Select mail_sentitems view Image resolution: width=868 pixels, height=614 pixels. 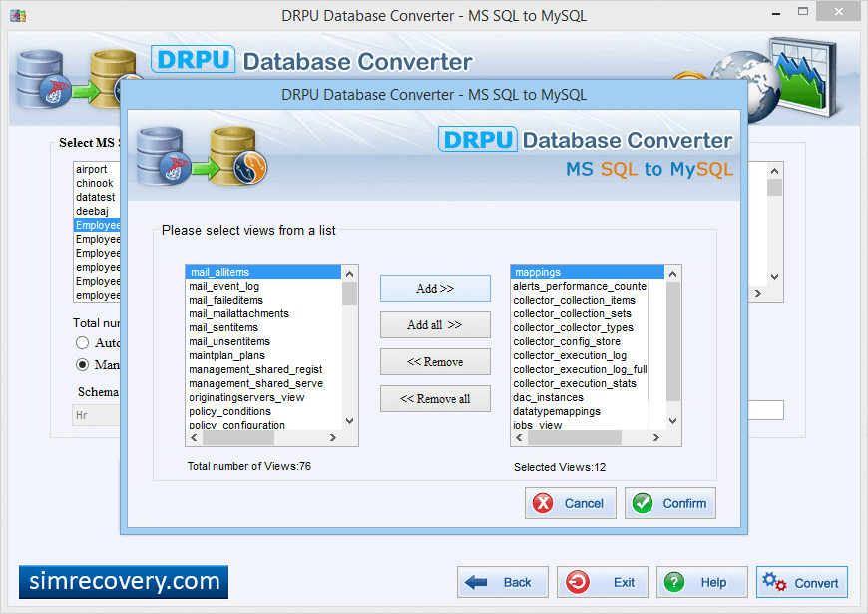(263, 328)
